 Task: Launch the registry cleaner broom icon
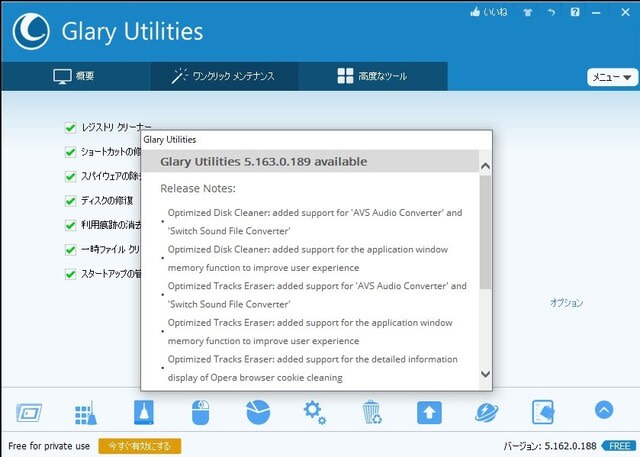click(86, 413)
